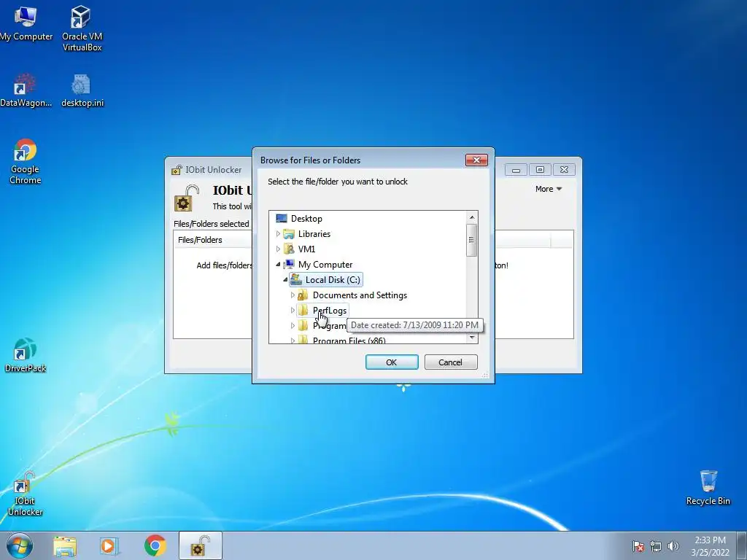Maximize the IObit Unlocker window
Image resolution: width=747 pixels, height=560 pixels.
[540, 170]
